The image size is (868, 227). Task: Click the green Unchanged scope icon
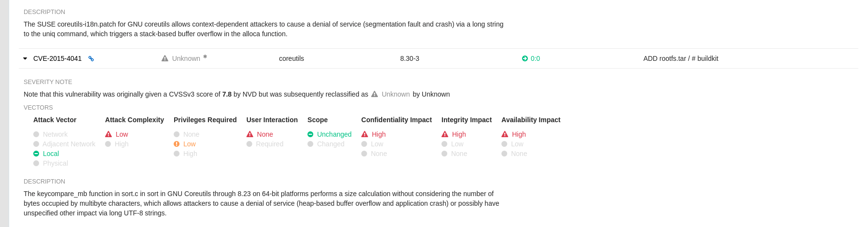click(x=310, y=134)
